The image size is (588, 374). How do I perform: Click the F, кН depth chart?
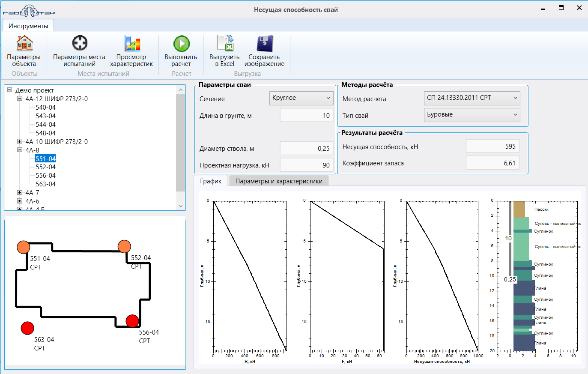click(347, 275)
